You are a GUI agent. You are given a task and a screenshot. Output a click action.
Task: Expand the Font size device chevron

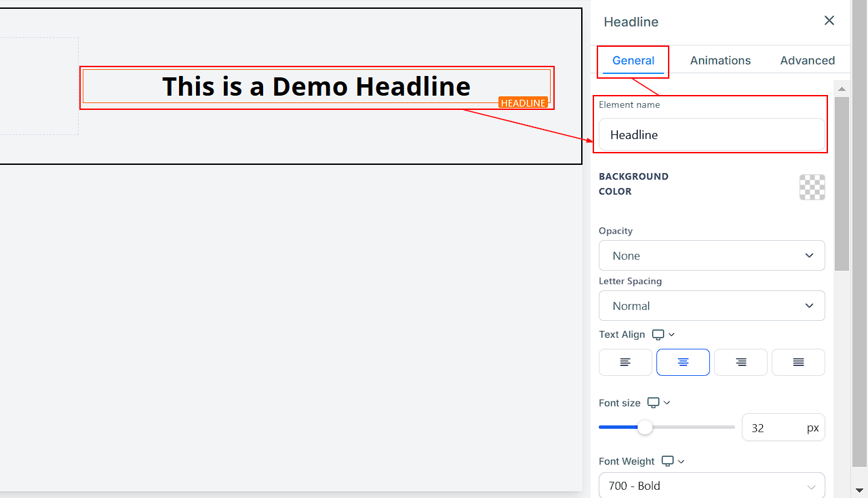667,402
